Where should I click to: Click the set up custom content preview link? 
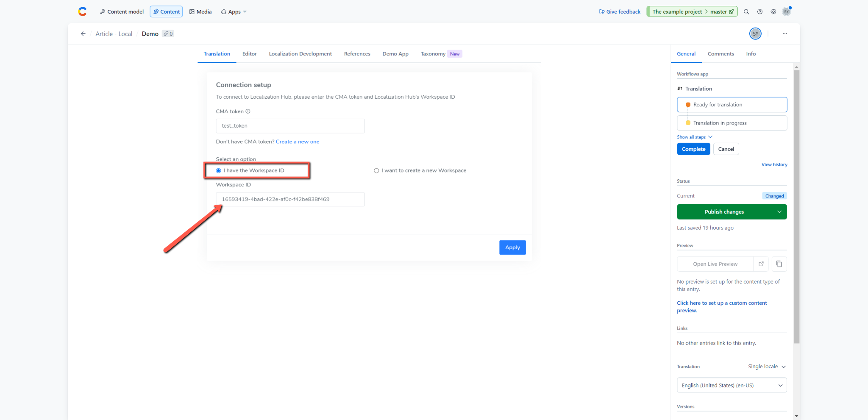722,307
